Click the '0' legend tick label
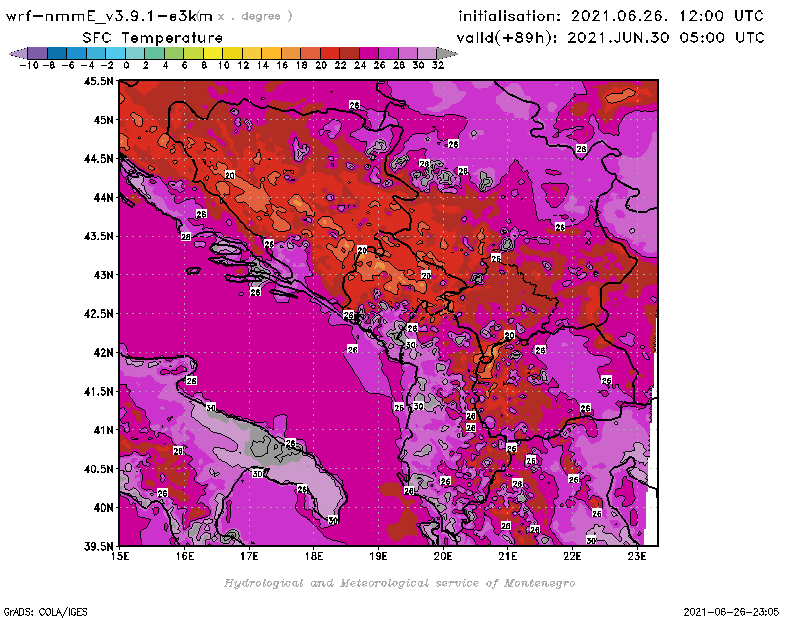800x618 pixels. 126,65
